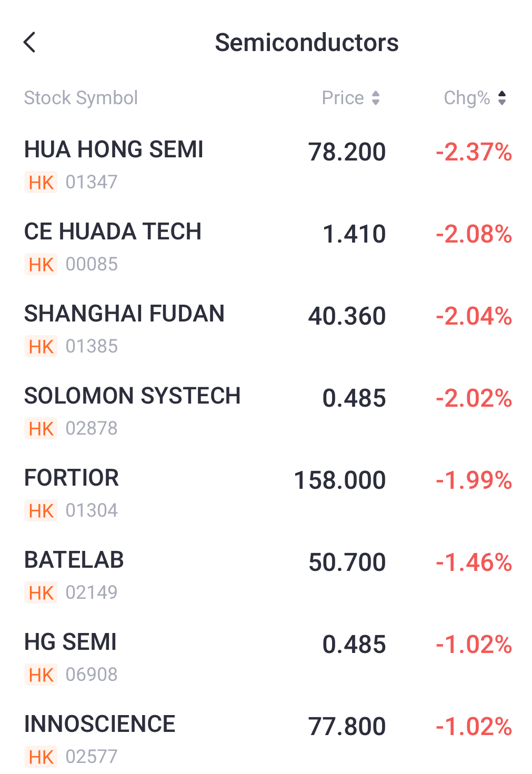Select INNOSCIENCE price 77.800
This screenshot has width=532, height=774.
(347, 727)
